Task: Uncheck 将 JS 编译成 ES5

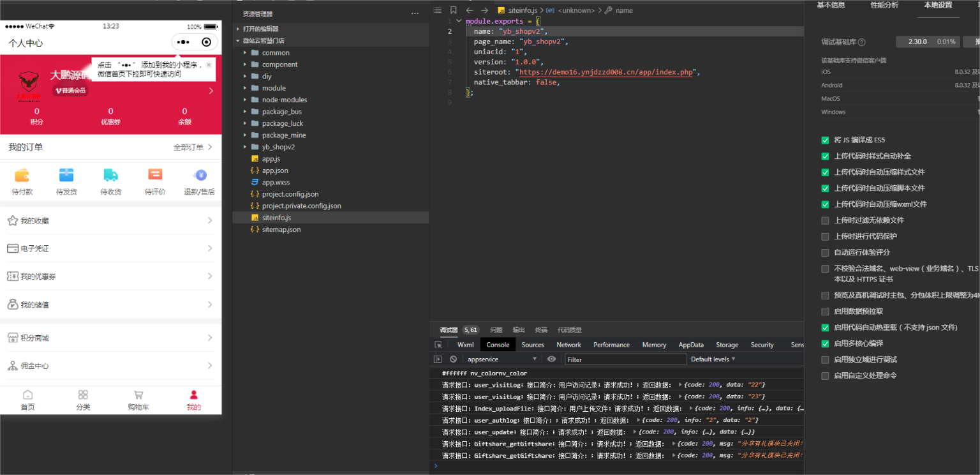Action: tap(825, 140)
